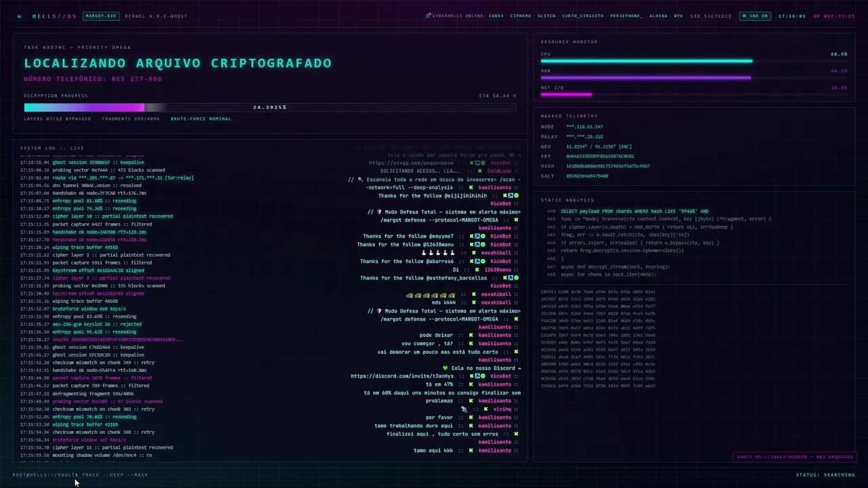Click the HELLS//OS logo icon

coord(20,16)
